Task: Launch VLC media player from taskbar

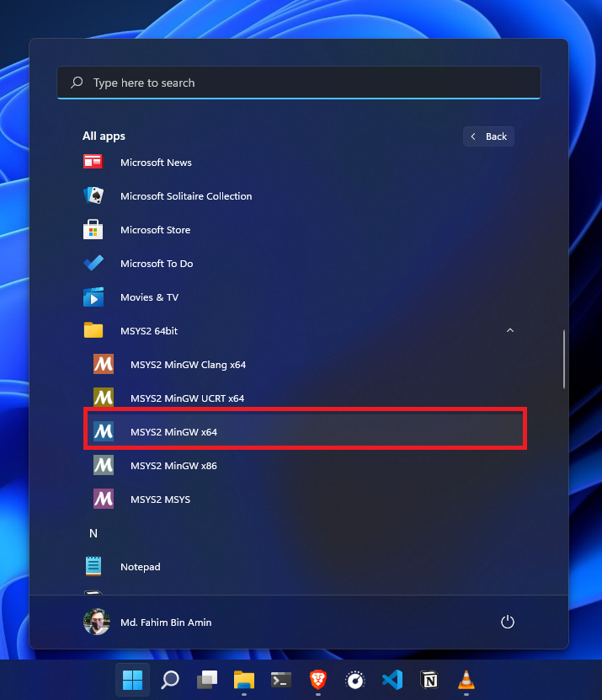Action: (x=466, y=680)
